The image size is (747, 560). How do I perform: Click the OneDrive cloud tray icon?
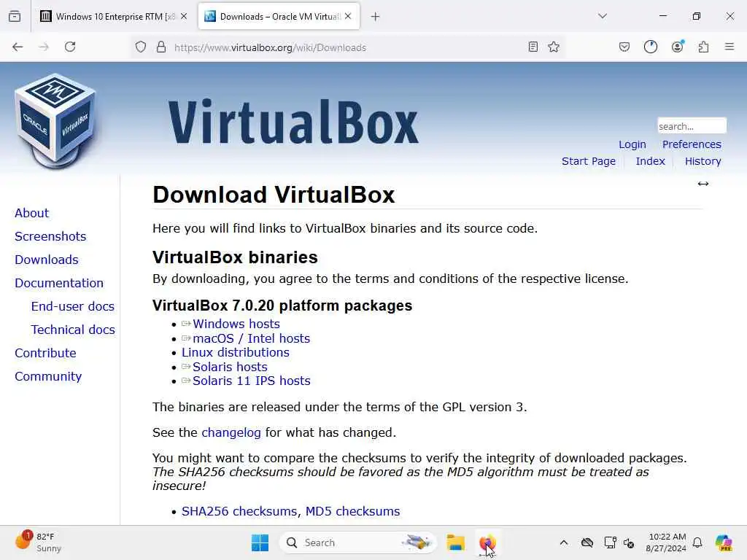[x=587, y=542]
